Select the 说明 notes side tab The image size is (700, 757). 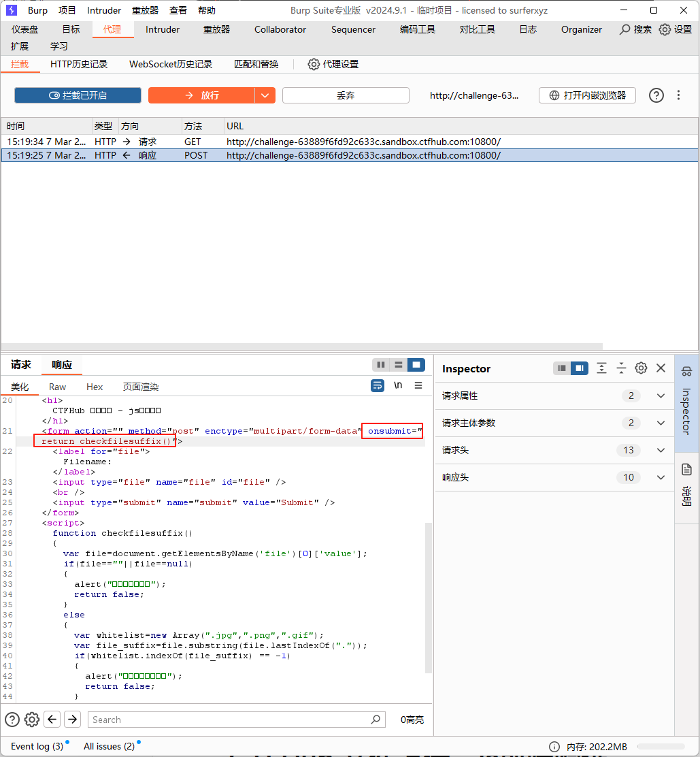coord(687,487)
